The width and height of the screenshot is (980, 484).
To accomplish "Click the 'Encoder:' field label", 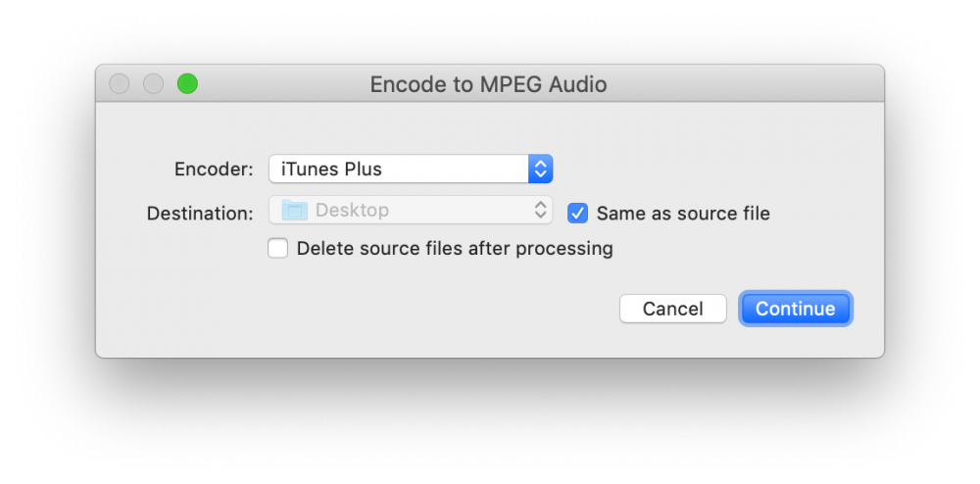I will [x=214, y=169].
